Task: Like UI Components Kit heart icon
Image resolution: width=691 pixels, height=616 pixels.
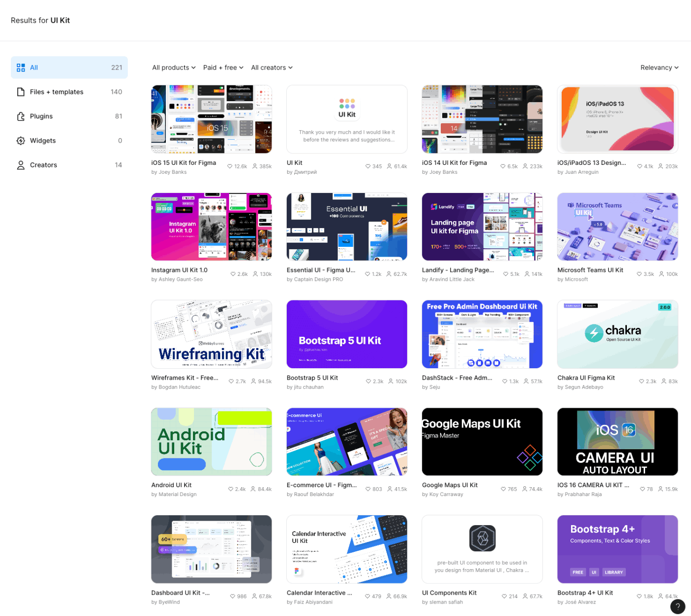Action: point(504,596)
